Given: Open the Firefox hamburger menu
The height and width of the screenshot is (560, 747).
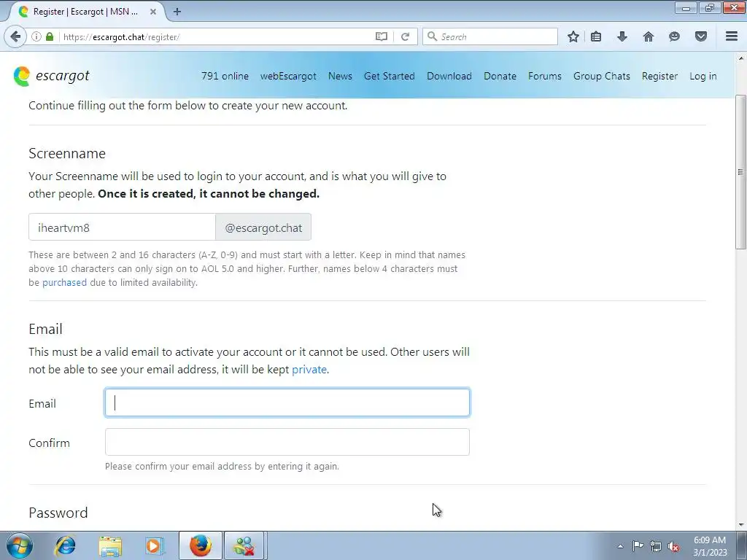Looking at the screenshot, I should 732,36.
